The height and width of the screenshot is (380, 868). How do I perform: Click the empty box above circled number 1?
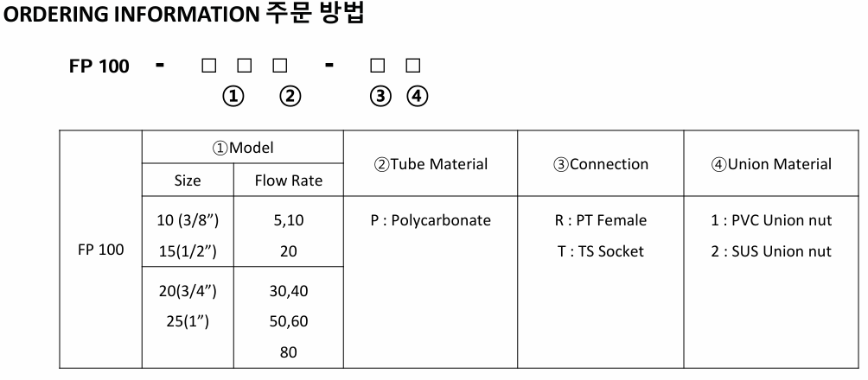pos(244,66)
